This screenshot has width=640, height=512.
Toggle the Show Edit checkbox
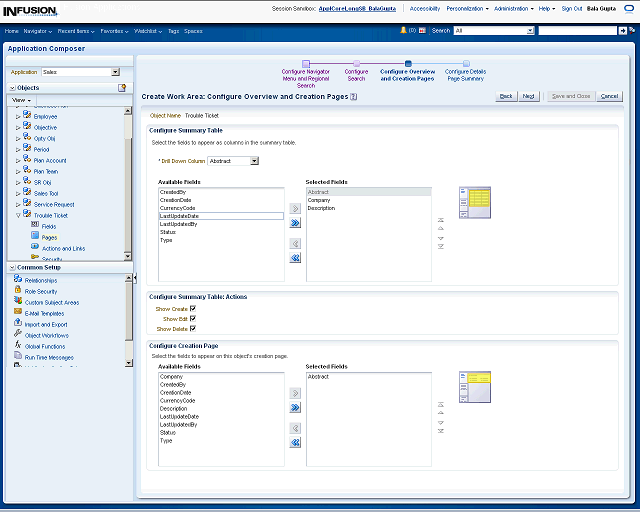193,319
